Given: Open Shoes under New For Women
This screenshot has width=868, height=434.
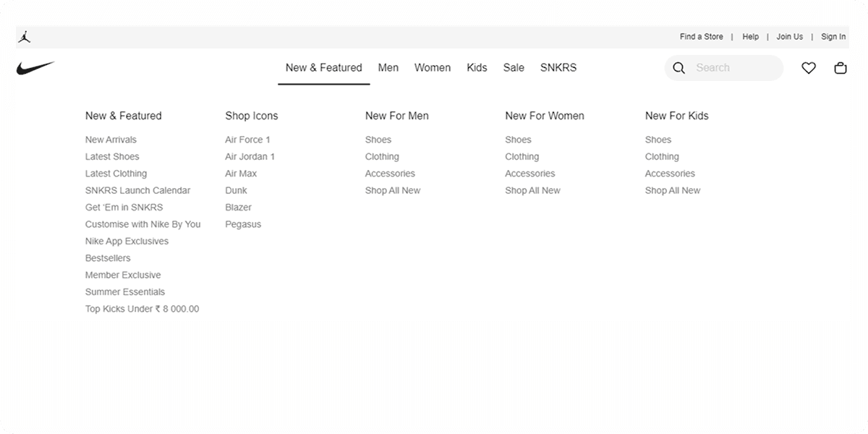Looking at the screenshot, I should click(518, 140).
